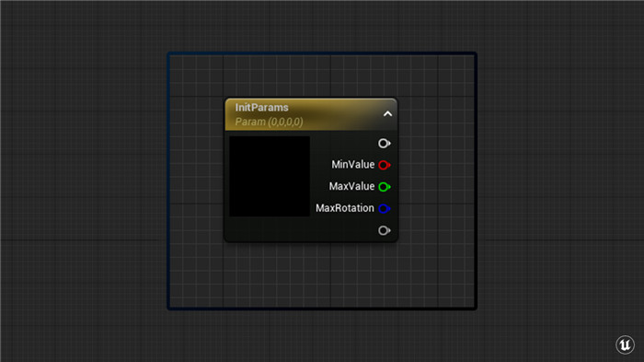Click the top white RGBA output pin

(x=384, y=143)
